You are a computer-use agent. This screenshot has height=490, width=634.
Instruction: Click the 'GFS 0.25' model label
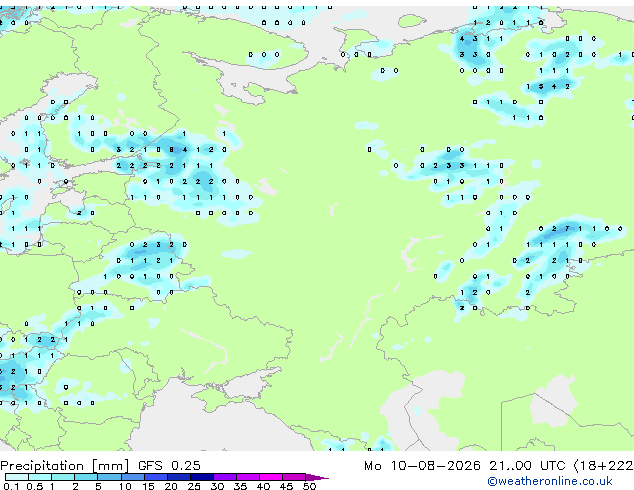pyautogui.click(x=169, y=466)
